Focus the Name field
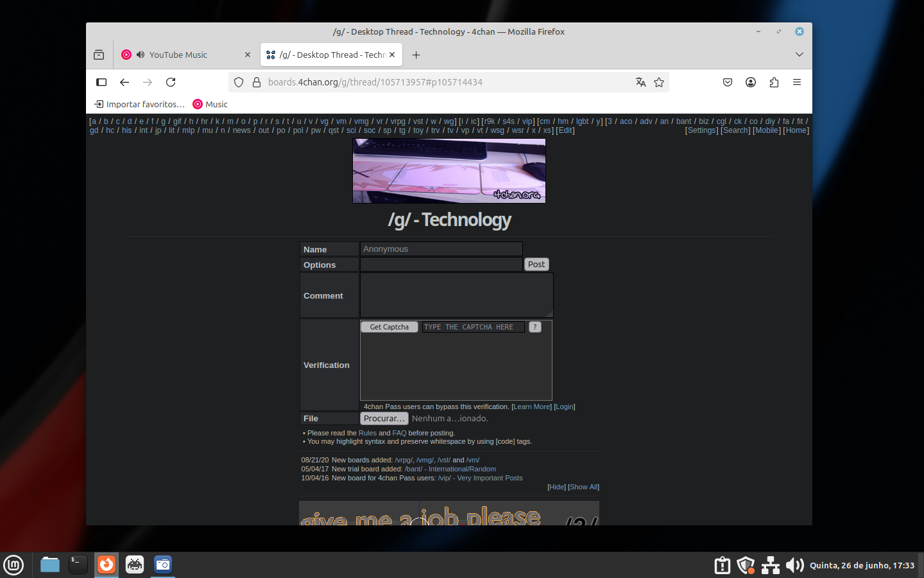The width and height of the screenshot is (924, 578). click(x=441, y=249)
